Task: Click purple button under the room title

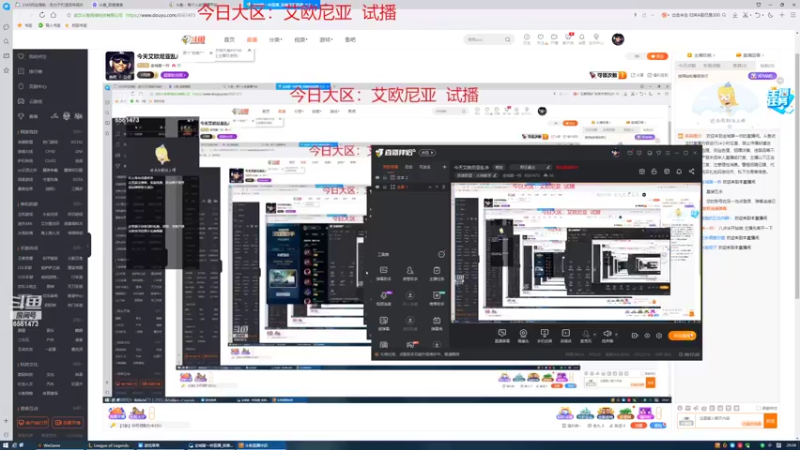Action: click(174, 75)
